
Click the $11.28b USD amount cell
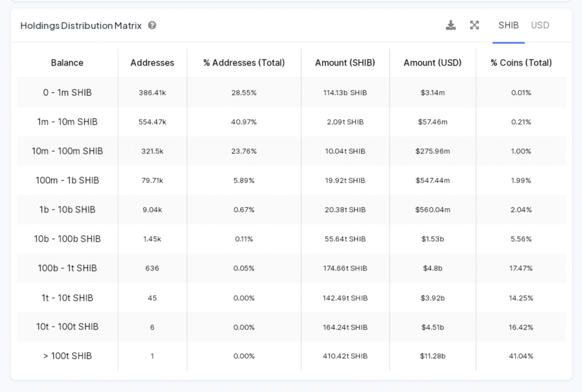point(432,356)
